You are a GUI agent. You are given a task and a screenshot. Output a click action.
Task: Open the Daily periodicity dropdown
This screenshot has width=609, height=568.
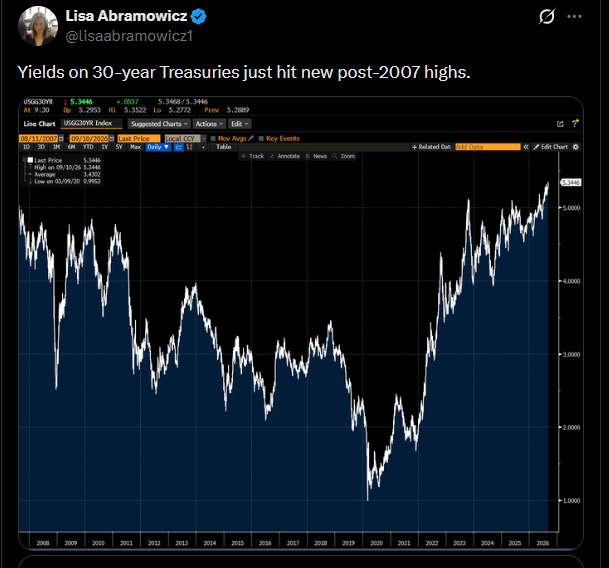(158, 147)
